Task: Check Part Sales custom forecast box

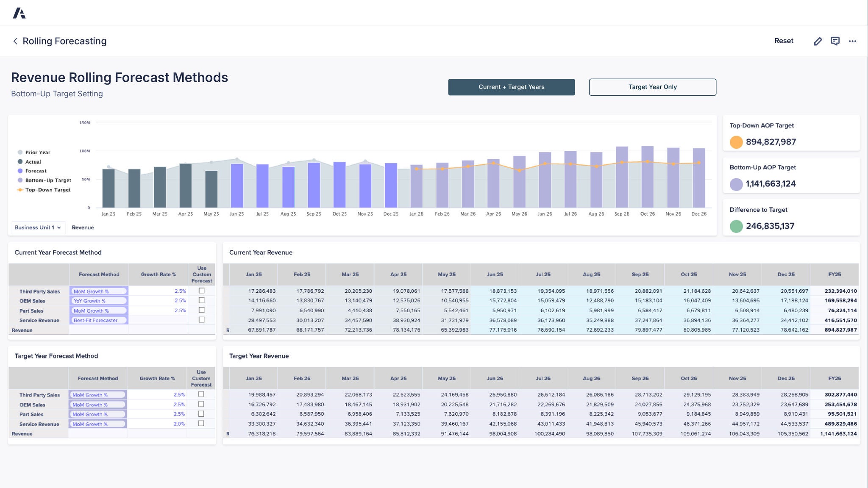Action: (x=202, y=310)
